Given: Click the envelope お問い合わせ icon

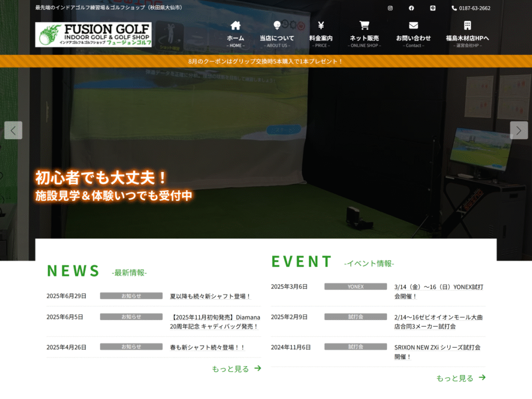Looking at the screenshot, I should (413, 25).
